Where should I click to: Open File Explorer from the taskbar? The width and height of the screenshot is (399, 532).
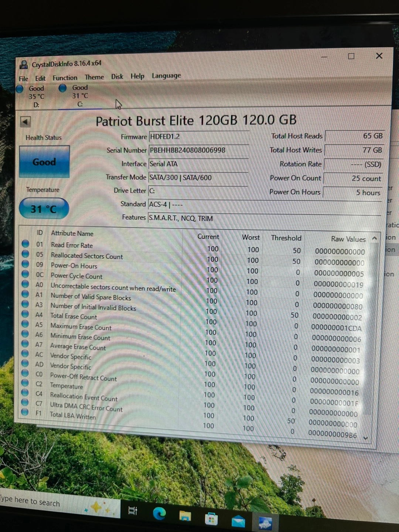pyautogui.click(x=185, y=516)
